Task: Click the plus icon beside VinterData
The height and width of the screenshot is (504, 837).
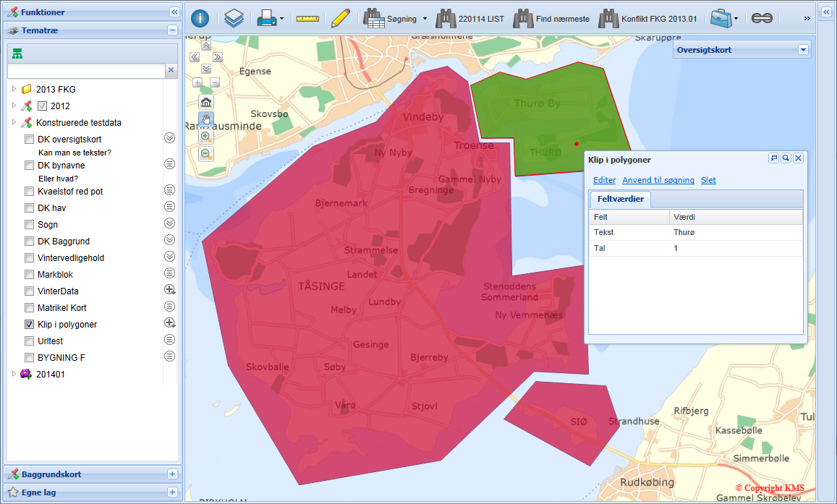Action: click(x=170, y=289)
